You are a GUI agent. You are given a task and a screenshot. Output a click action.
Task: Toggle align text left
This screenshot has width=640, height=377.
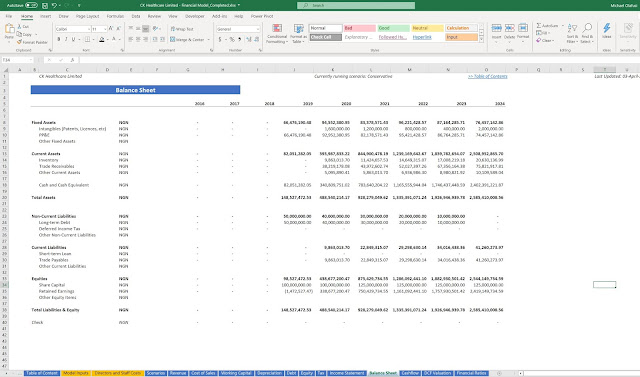tap(131, 39)
